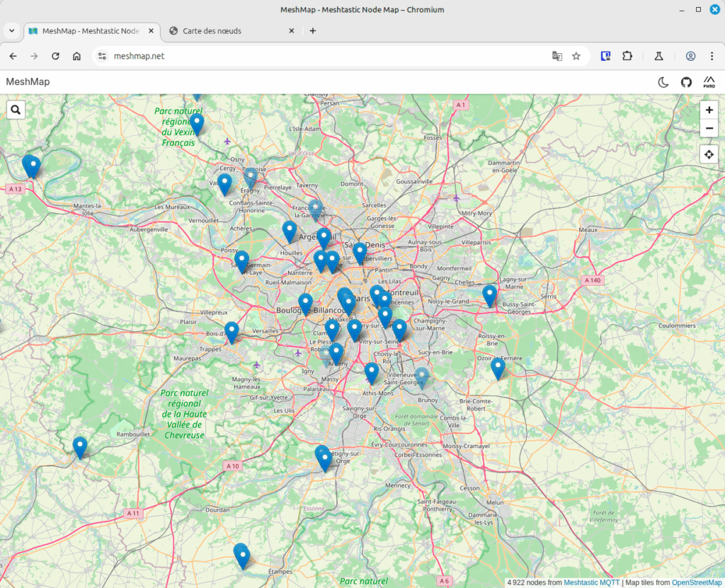Click the Mantes-la-Jolie town label
Image resolution: width=725 pixels, height=588 pixels.
[x=88, y=209]
